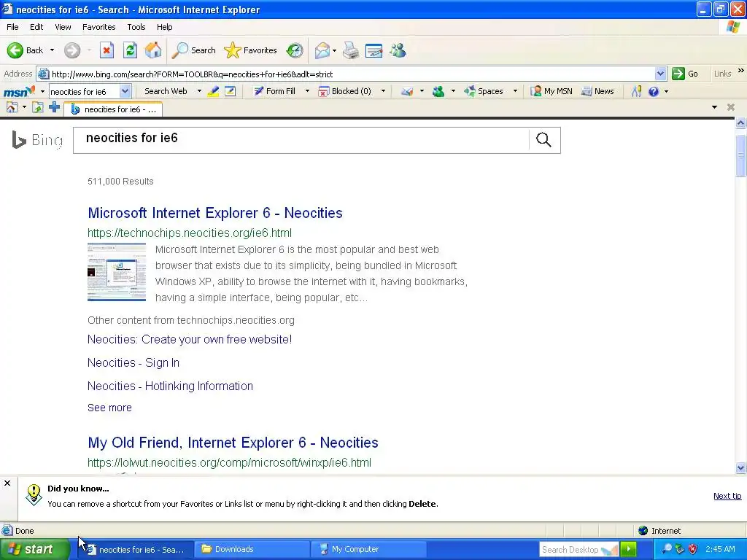Click the Back navigation button
Screen dimensions: 747x560
pos(25,50)
